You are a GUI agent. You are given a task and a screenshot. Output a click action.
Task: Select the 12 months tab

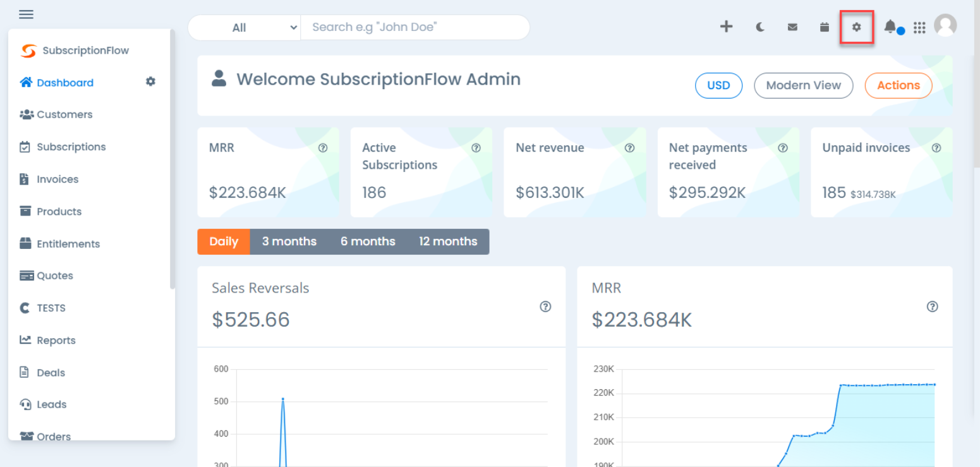pyautogui.click(x=448, y=241)
